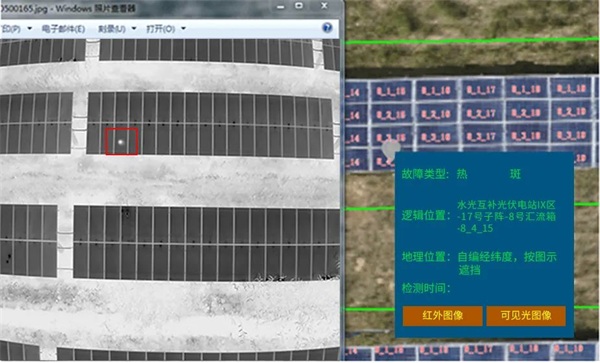
Task: Select the red hot spot box in infrared image
Action: pos(122,142)
